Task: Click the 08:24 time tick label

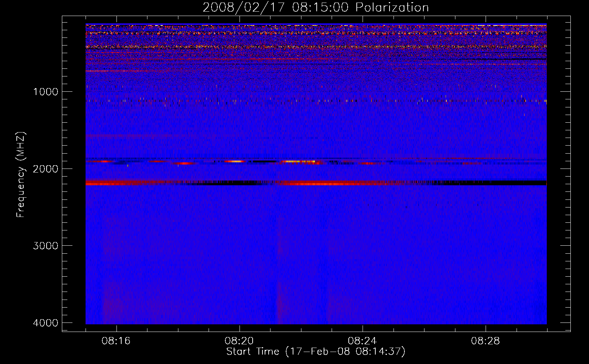Action: coord(362,341)
